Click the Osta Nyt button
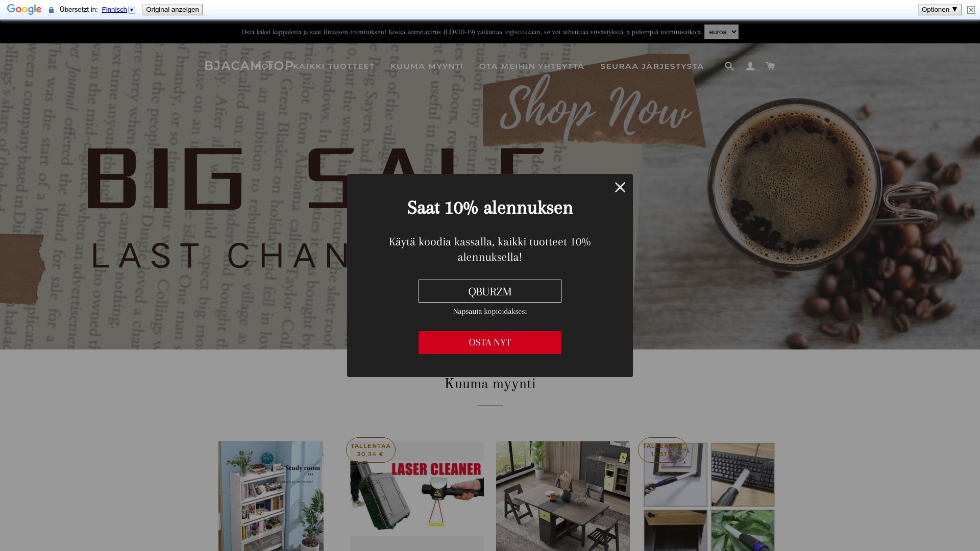The image size is (980, 551). [490, 342]
